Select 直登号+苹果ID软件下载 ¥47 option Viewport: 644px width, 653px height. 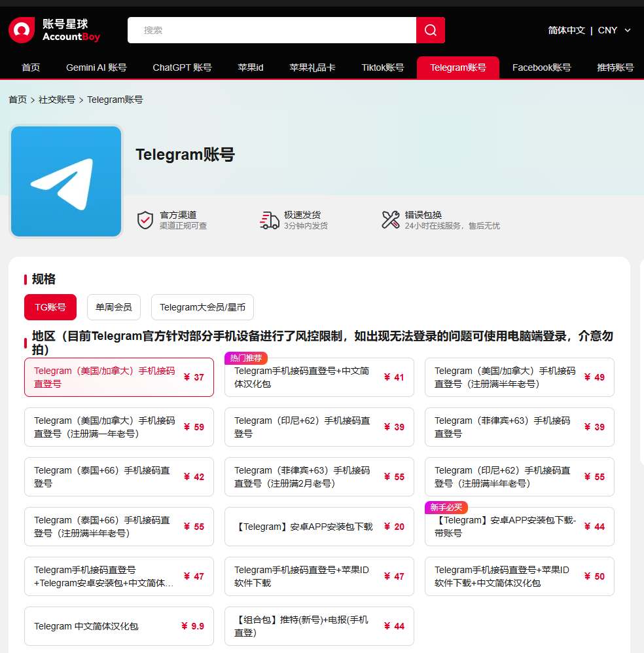point(319,576)
